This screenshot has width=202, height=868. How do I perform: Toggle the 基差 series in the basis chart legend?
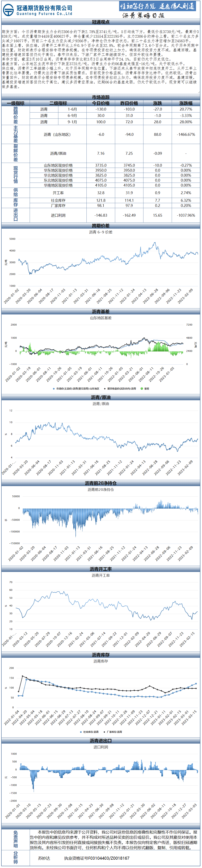pos(146,388)
